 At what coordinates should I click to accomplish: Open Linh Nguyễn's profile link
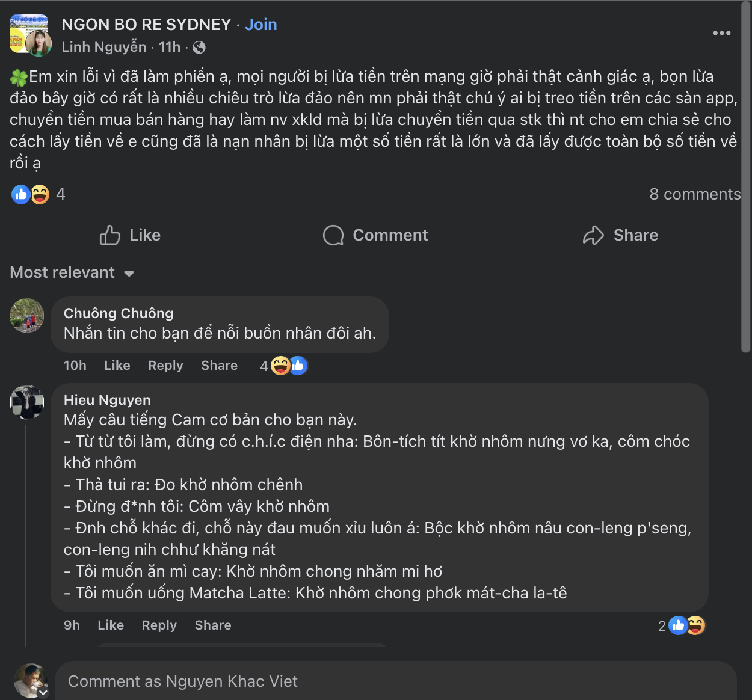pyautogui.click(x=103, y=47)
